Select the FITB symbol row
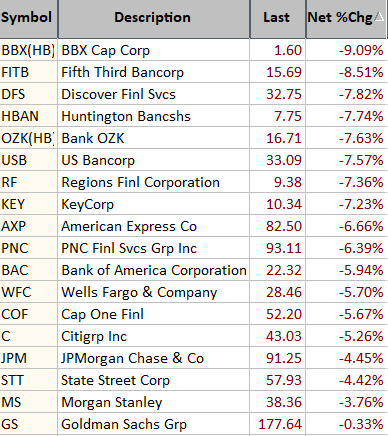388x436 pixels. (194, 72)
